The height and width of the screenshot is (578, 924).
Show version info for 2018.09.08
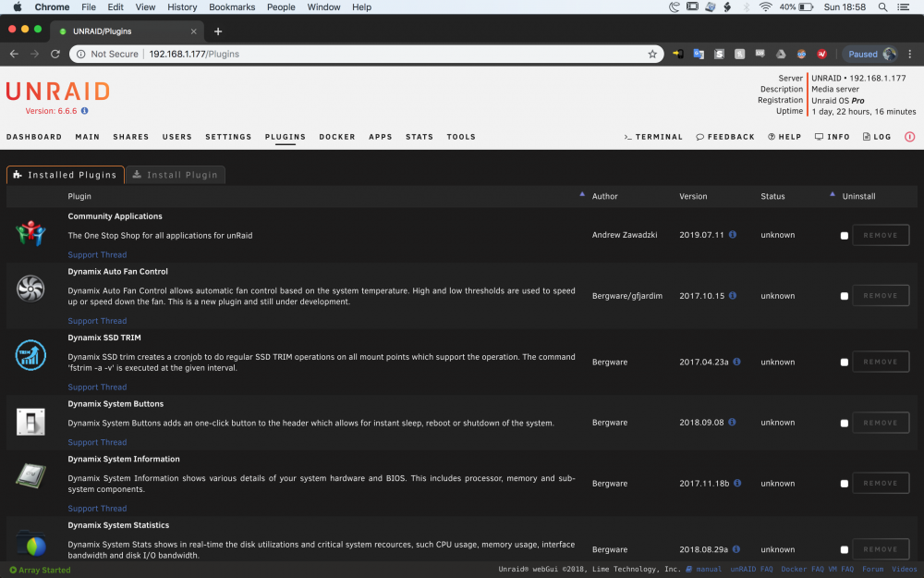[732, 423]
